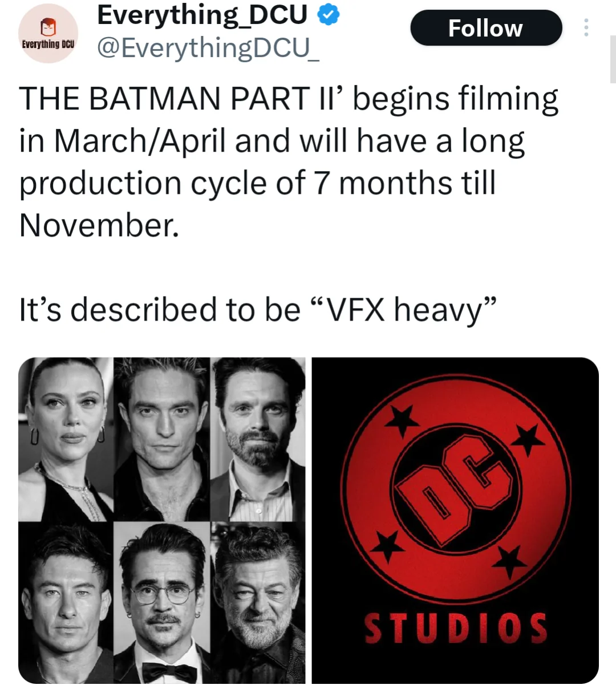Open the bottom-left portrait in the collage
Image resolution: width=616 pixels, height=697 pixels.
[65, 602]
